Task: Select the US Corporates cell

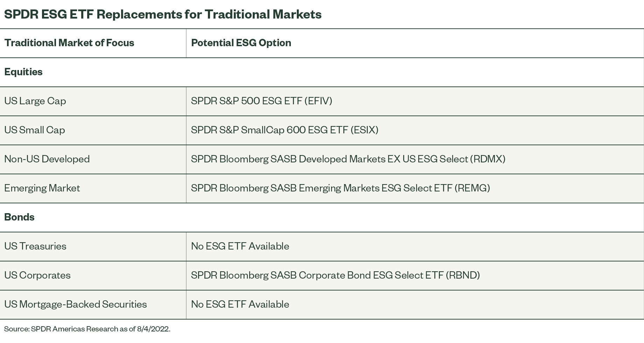Action: point(37,275)
